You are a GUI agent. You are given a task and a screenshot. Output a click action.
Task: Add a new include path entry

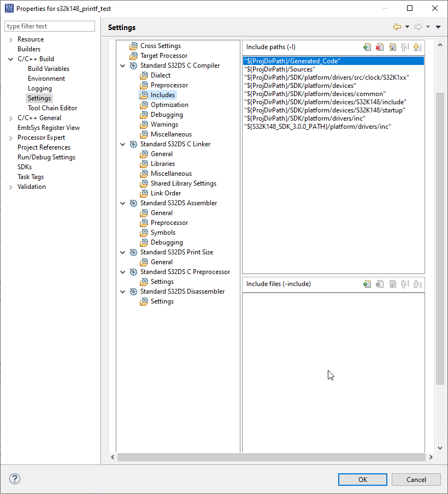[x=367, y=47]
